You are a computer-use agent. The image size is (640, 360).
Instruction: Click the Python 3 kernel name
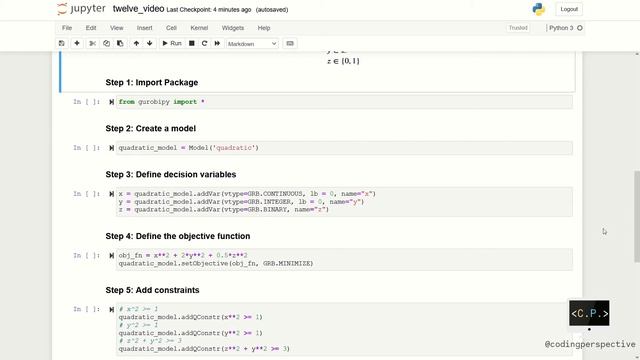click(561, 28)
